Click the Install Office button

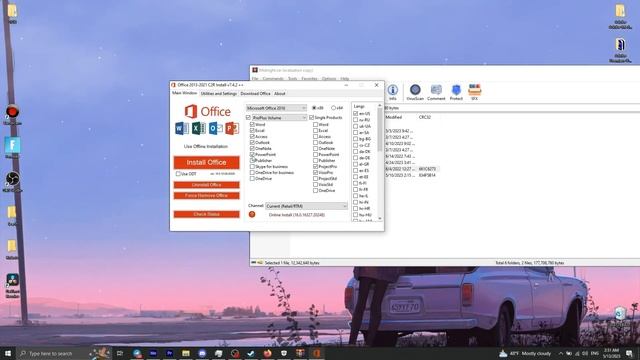coord(207,162)
